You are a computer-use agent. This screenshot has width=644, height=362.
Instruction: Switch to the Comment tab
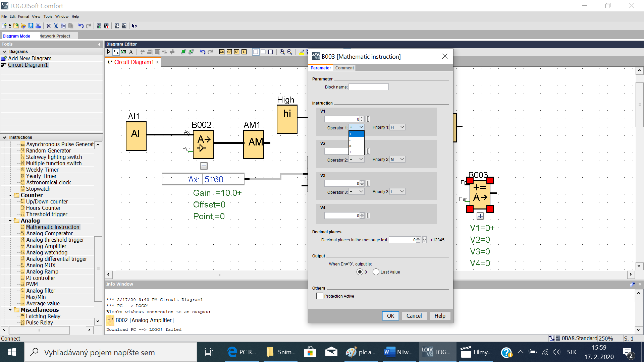point(344,68)
